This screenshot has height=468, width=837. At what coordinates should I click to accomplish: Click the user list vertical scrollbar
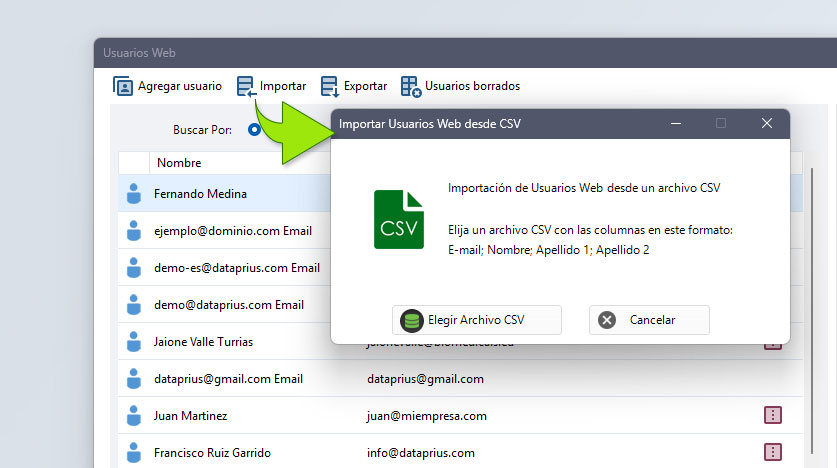(812, 310)
